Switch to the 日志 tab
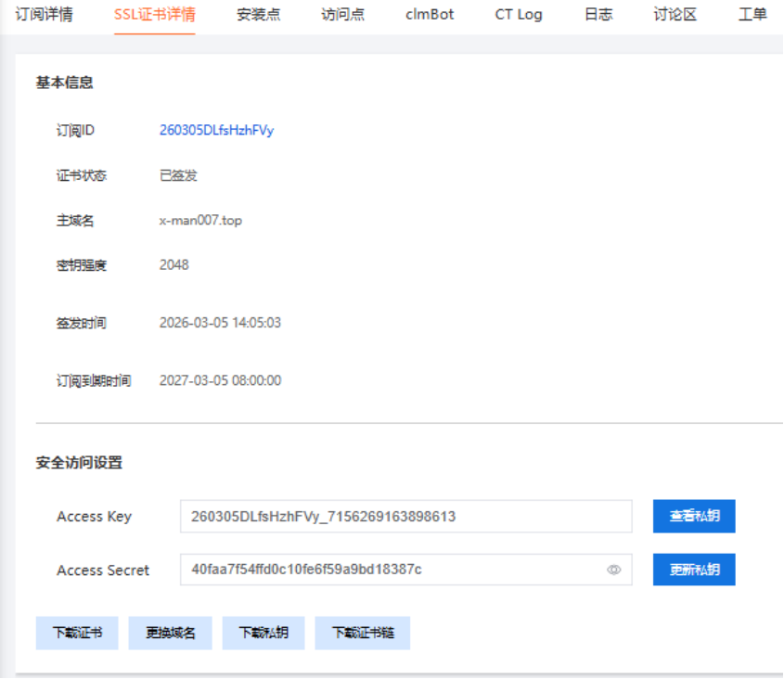Screen dimensions: 784x679 [598, 15]
